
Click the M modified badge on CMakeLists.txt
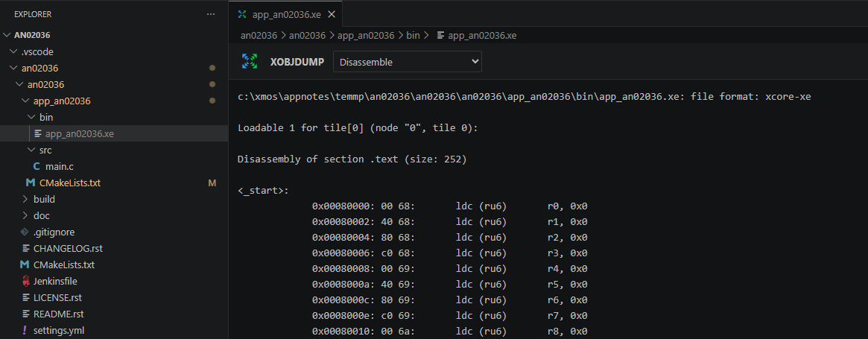(x=212, y=183)
